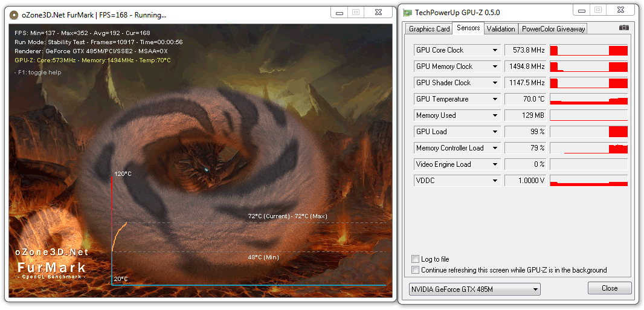Screen dimensions: 644x310
Task: Click the 79 % memory controller value
Action: click(x=526, y=148)
